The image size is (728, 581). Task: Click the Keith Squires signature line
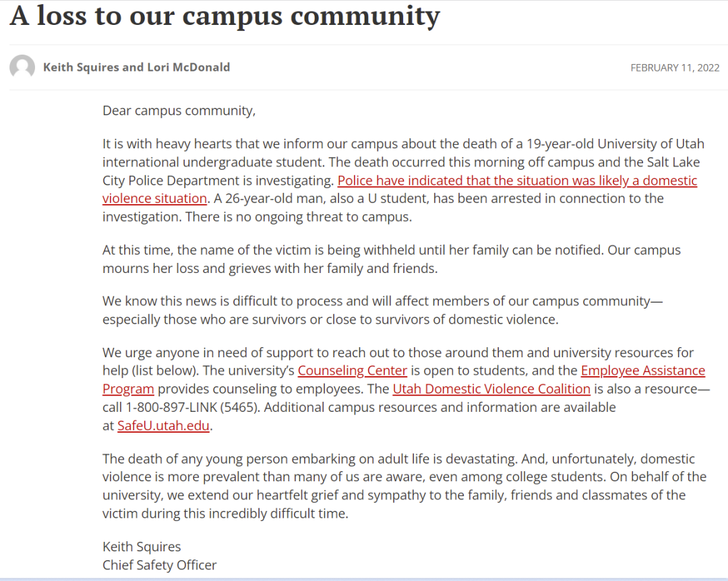pos(142,547)
